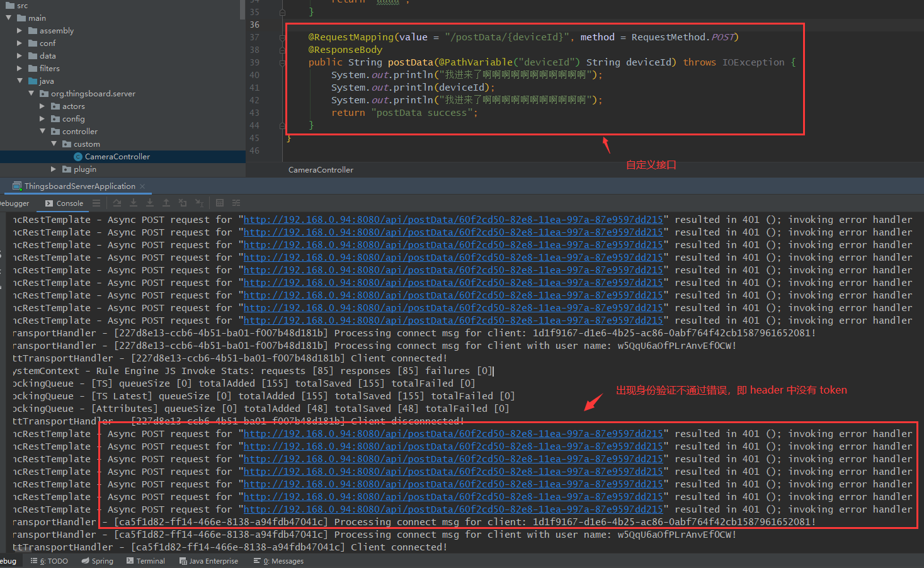924x568 pixels.
Task: Click System.out.println(deviceId) code line
Action: tap(413, 88)
